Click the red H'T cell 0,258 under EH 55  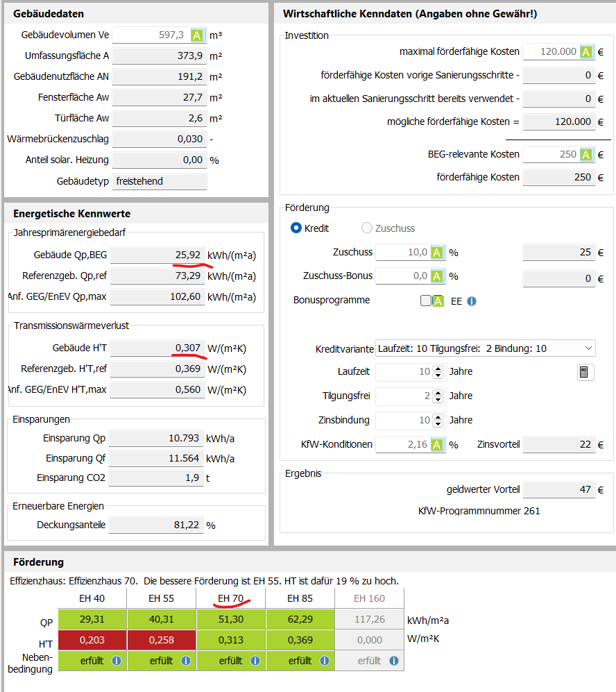(162, 640)
